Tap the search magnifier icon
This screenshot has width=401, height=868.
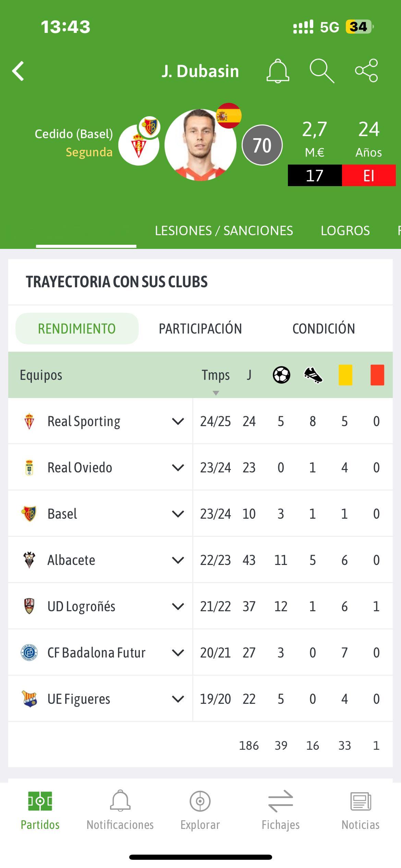click(x=322, y=71)
